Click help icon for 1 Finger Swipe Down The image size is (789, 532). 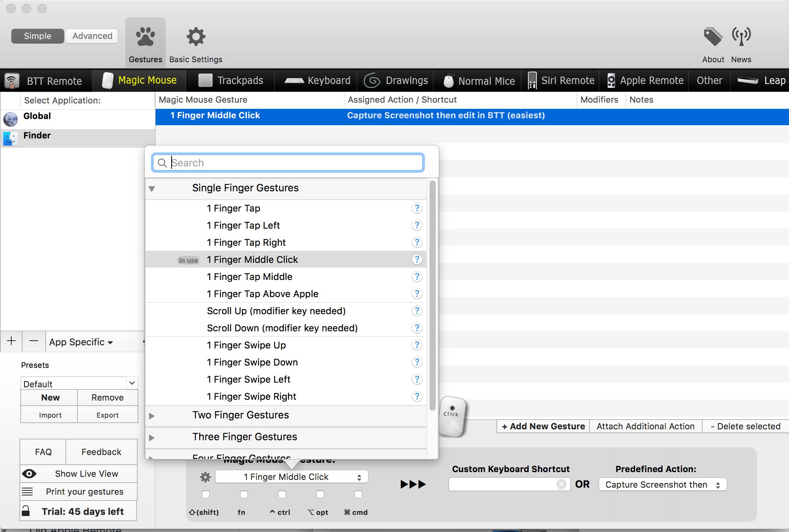click(417, 362)
